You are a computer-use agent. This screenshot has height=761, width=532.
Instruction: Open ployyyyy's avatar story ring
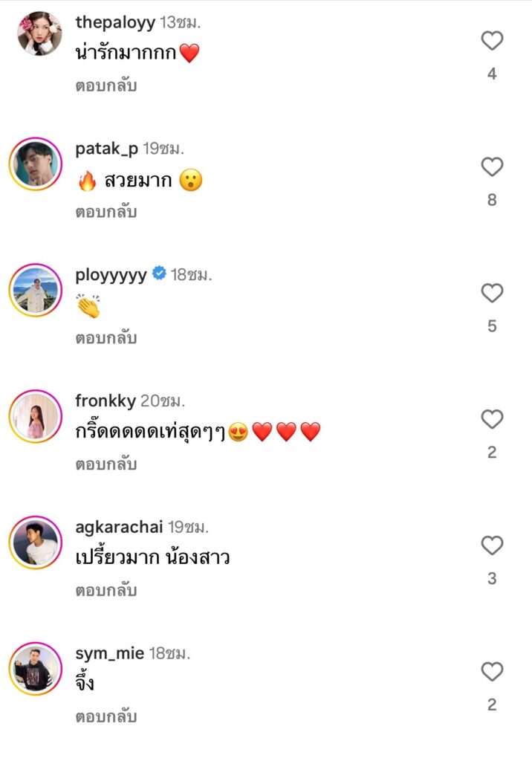(x=36, y=289)
